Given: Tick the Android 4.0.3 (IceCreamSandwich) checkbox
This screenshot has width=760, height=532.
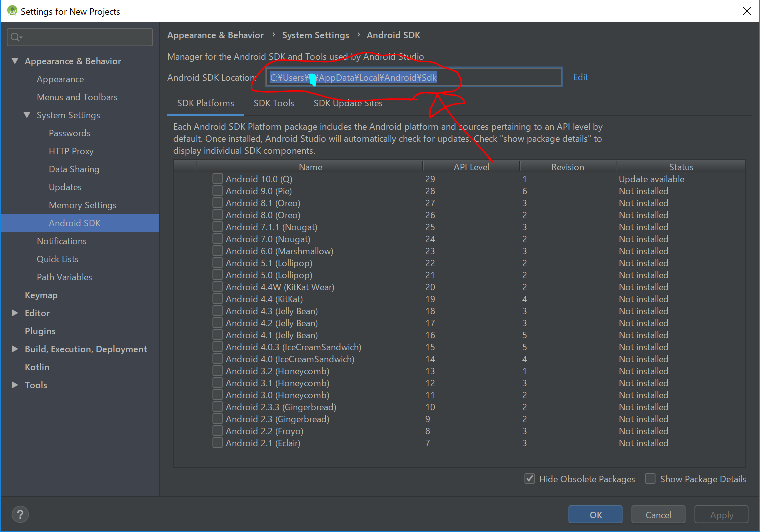Looking at the screenshot, I should pos(218,347).
